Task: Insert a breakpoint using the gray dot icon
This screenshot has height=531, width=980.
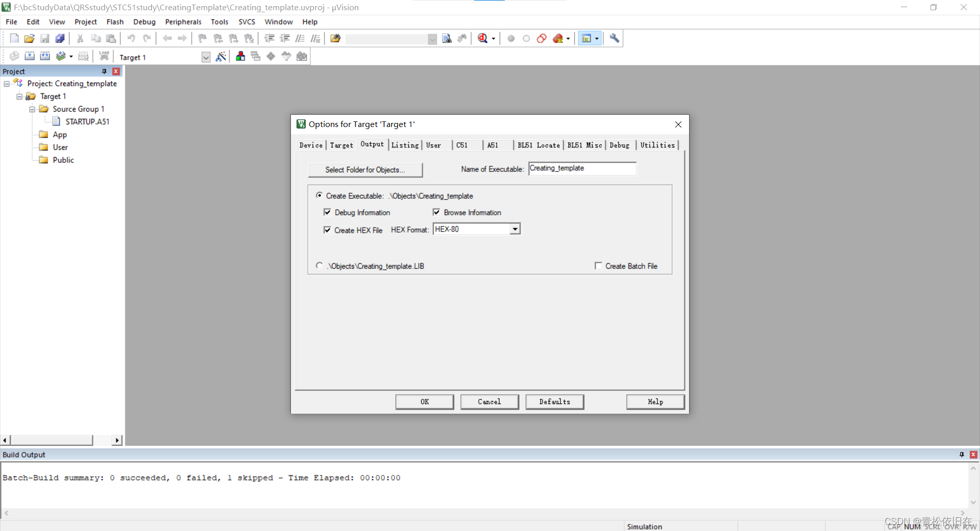Action: (511, 38)
